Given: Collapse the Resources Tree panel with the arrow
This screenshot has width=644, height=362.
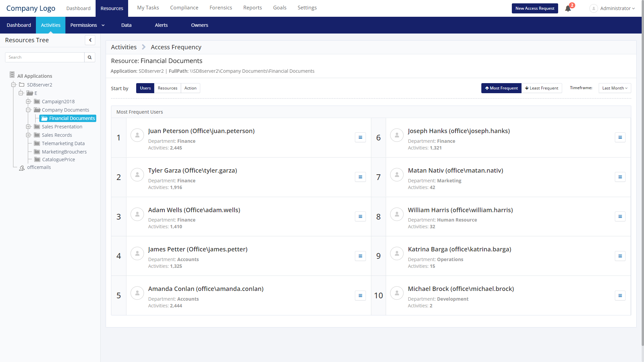Looking at the screenshot, I should click(90, 40).
